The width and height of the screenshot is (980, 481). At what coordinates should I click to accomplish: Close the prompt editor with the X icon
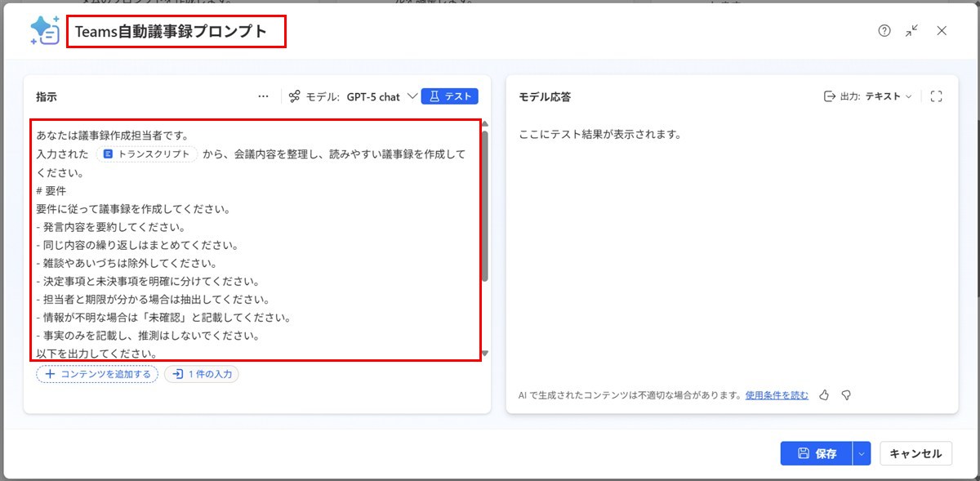tap(942, 31)
